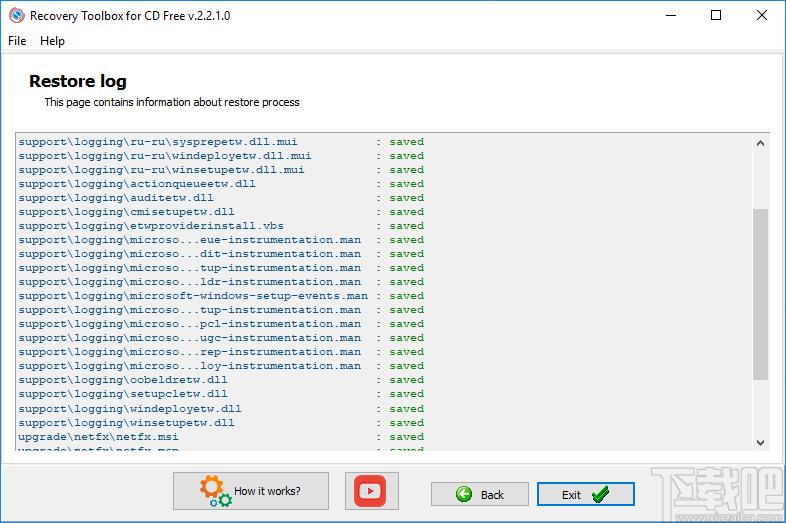Click the vertical scrollbar thumb in the log
The image size is (786, 523).
(760, 294)
